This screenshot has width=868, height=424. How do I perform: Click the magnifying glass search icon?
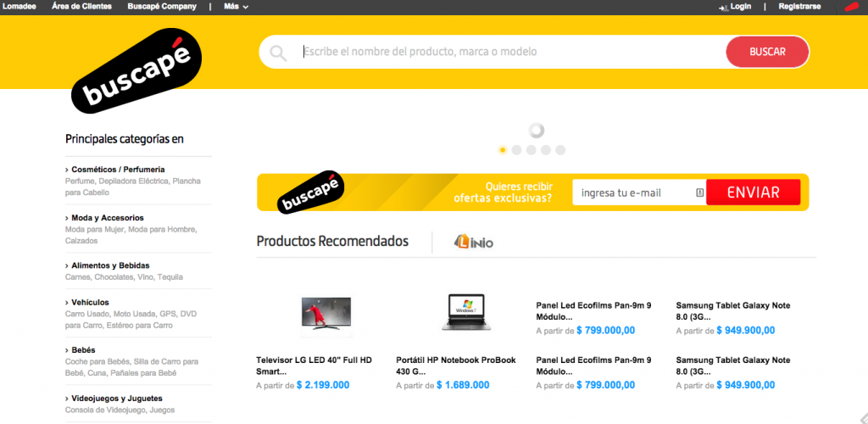278,53
